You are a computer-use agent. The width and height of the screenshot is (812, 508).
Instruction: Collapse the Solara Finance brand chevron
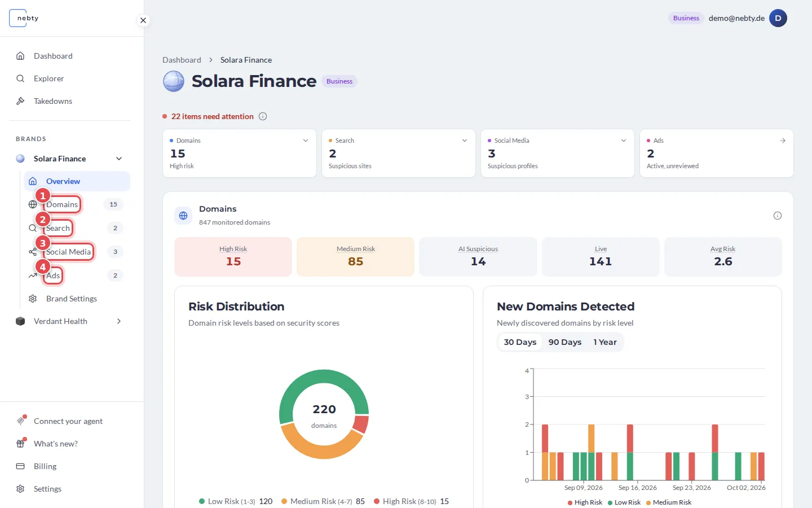119,159
